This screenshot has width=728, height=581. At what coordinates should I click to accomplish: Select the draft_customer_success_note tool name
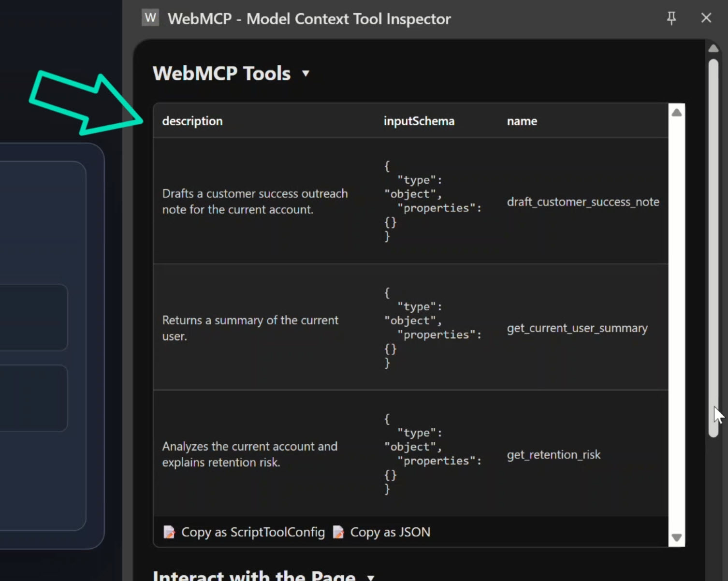point(583,202)
